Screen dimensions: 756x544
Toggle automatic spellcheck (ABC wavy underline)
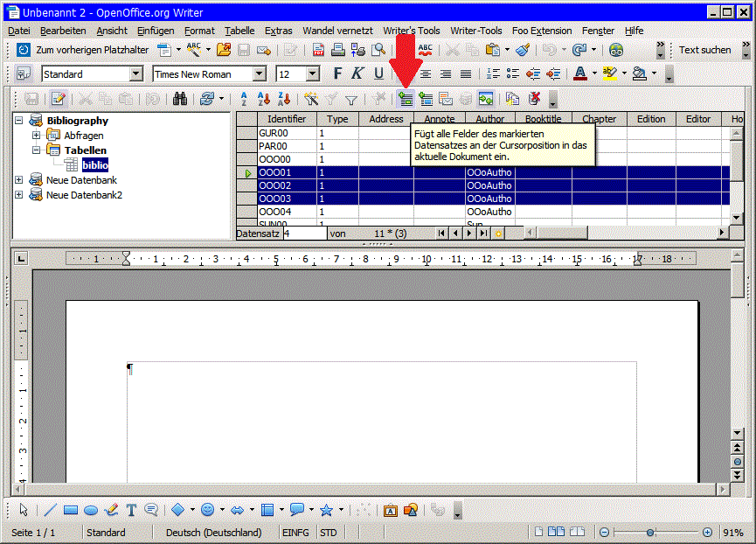(426, 50)
